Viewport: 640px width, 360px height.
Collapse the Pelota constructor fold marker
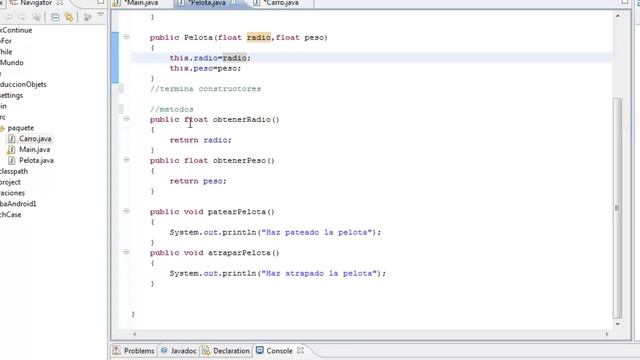[127, 37]
